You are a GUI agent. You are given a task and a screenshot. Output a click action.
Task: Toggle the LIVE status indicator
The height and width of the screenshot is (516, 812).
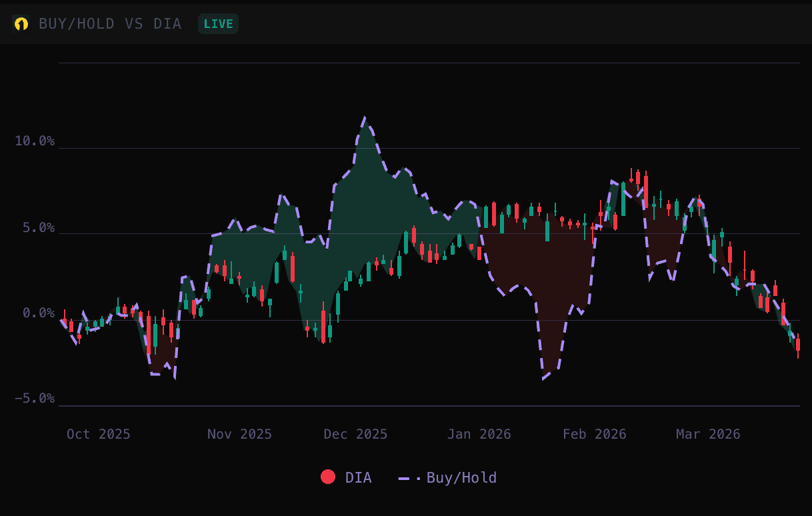[x=218, y=23]
